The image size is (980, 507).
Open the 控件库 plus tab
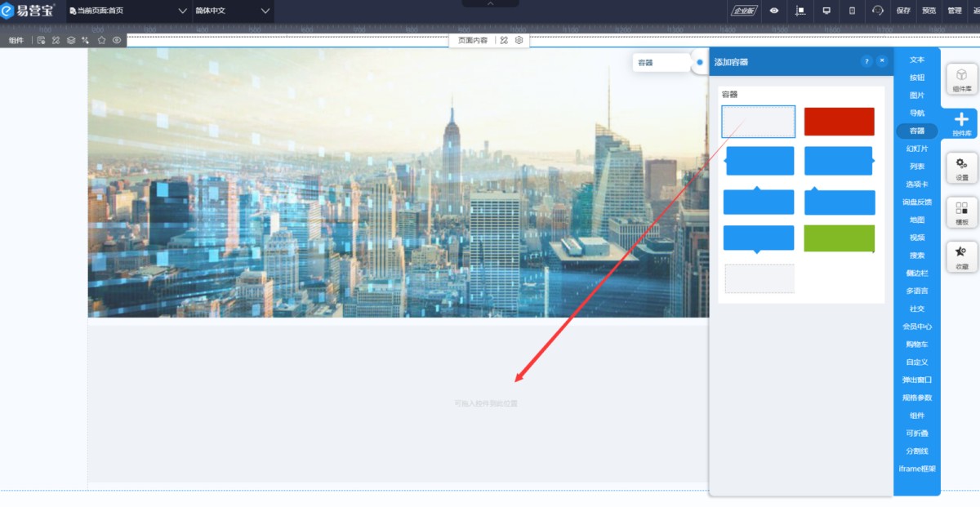pos(961,124)
